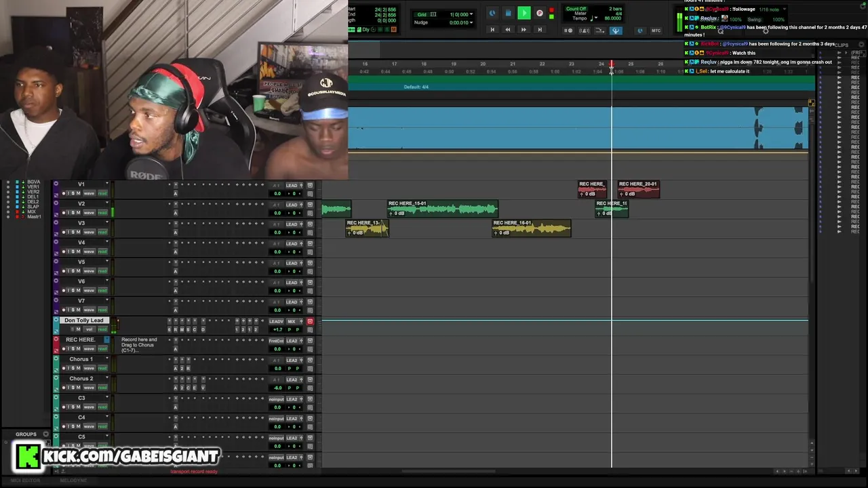The image size is (868, 488).
Task: Open Chorus 2 track options arrow
Action: pos(106,378)
